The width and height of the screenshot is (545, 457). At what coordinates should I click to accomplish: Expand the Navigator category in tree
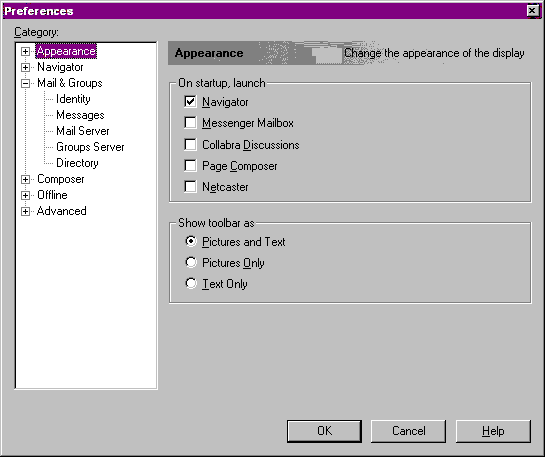click(x=25, y=67)
